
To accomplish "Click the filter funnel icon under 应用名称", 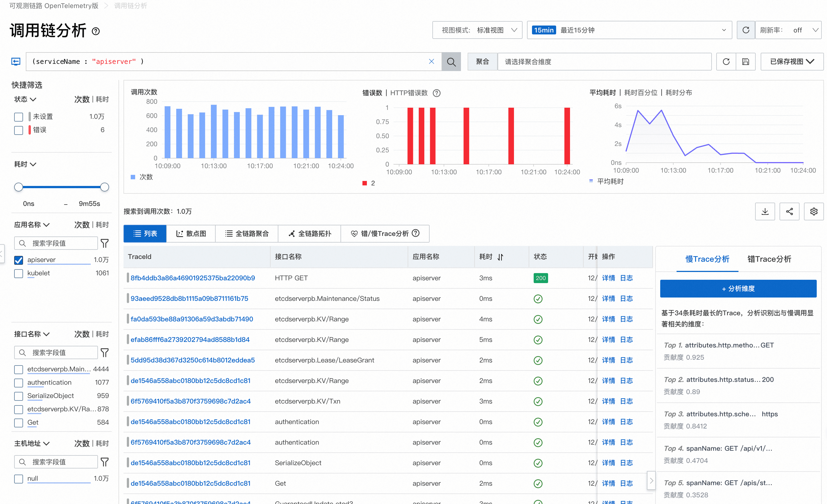I will pyautogui.click(x=105, y=243).
